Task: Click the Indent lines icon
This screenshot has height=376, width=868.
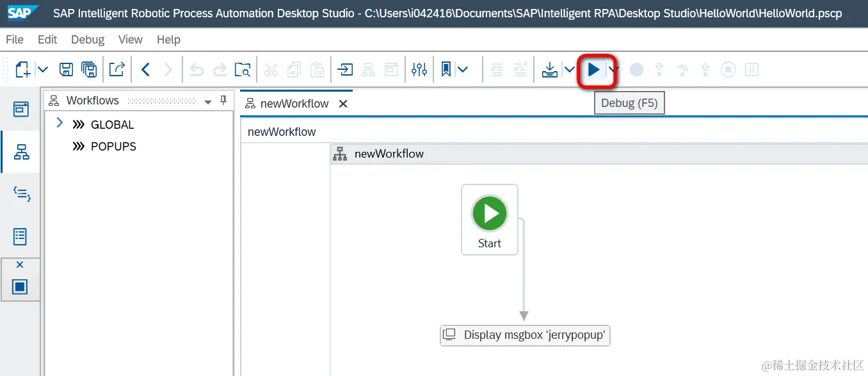Action: [x=497, y=69]
